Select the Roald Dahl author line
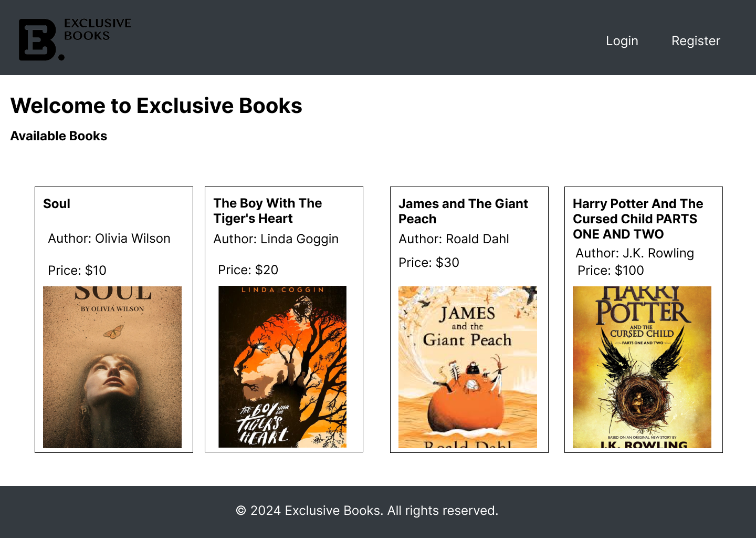The image size is (756, 538). coord(454,239)
